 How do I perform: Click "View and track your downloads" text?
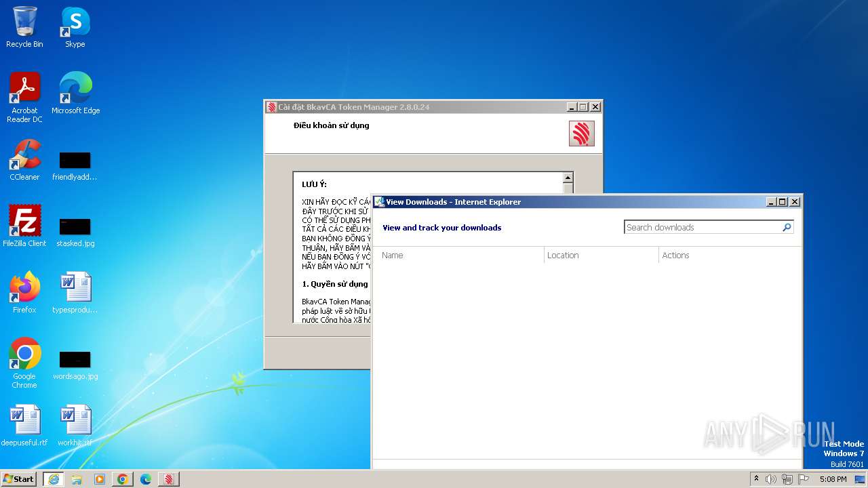point(442,228)
